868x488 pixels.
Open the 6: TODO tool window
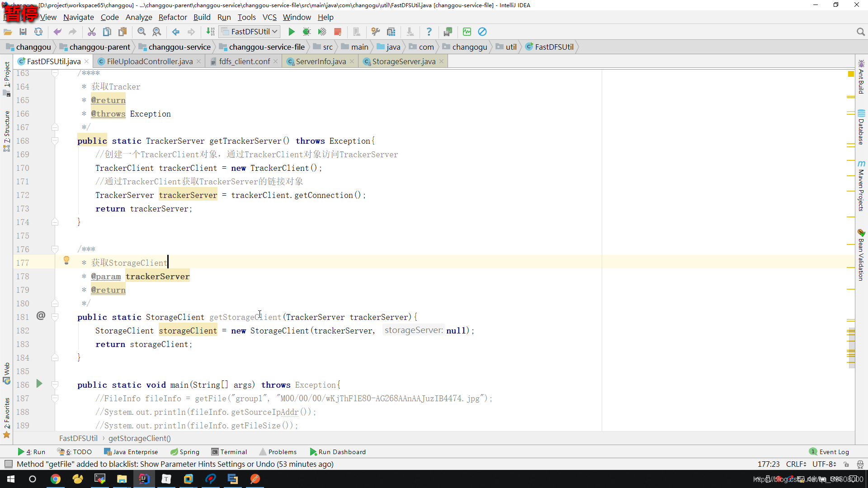(x=75, y=452)
